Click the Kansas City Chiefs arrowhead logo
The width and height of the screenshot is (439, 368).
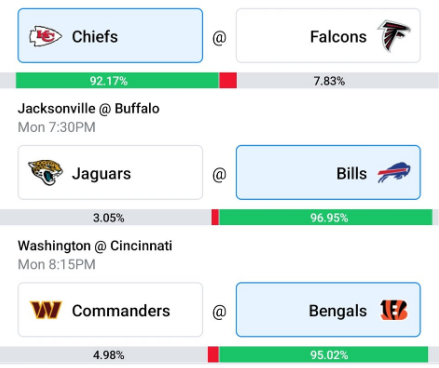pos(45,36)
